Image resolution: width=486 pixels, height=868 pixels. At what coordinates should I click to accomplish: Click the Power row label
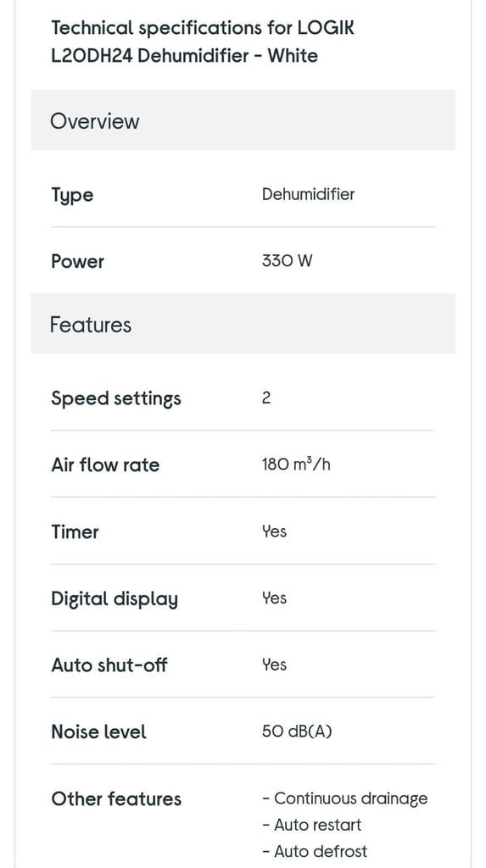[x=77, y=261]
